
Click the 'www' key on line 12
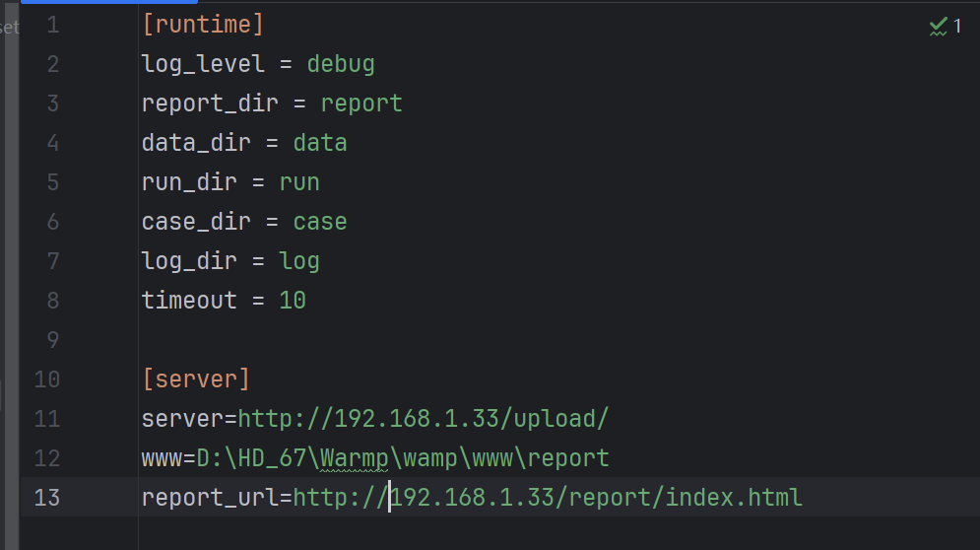click(x=162, y=458)
